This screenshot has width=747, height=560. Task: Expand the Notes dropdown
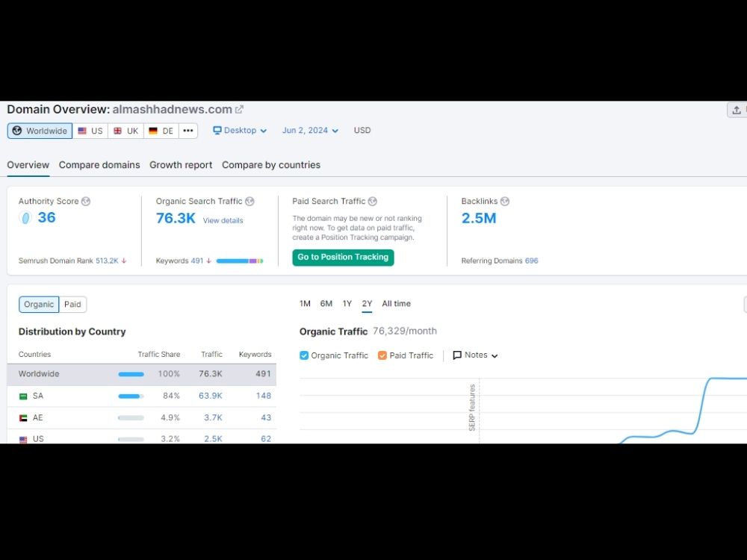(x=475, y=355)
